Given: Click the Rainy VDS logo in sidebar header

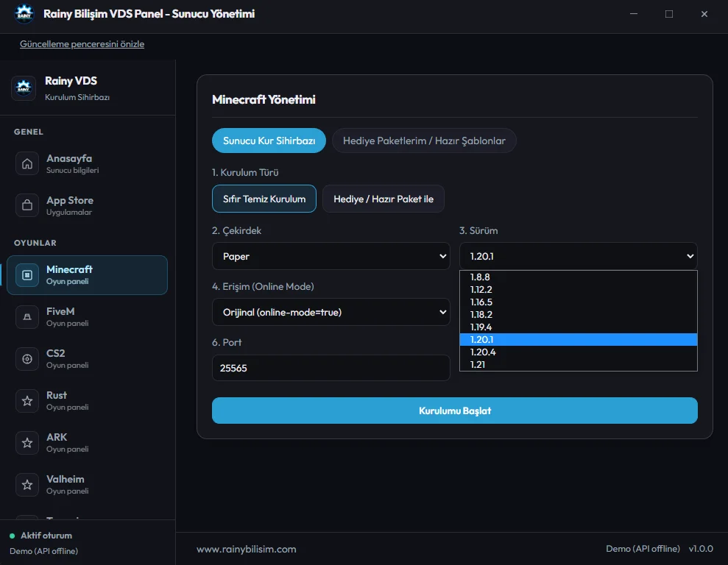Looking at the screenshot, I should [x=24, y=88].
